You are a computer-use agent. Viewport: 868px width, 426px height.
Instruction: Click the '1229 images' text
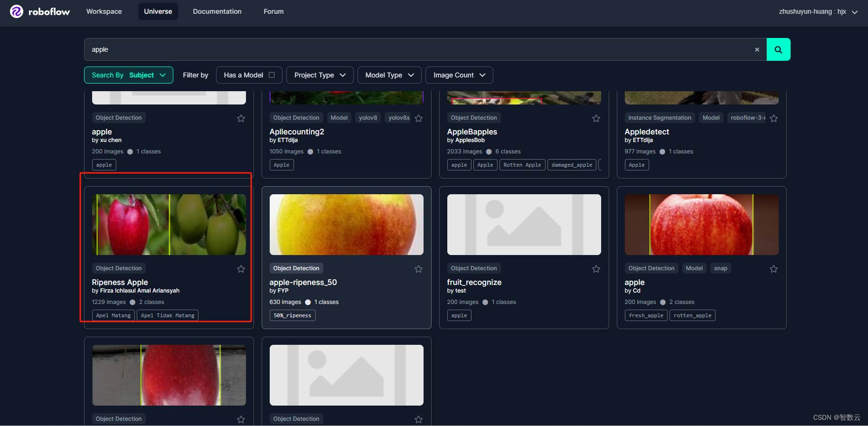(109, 302)
